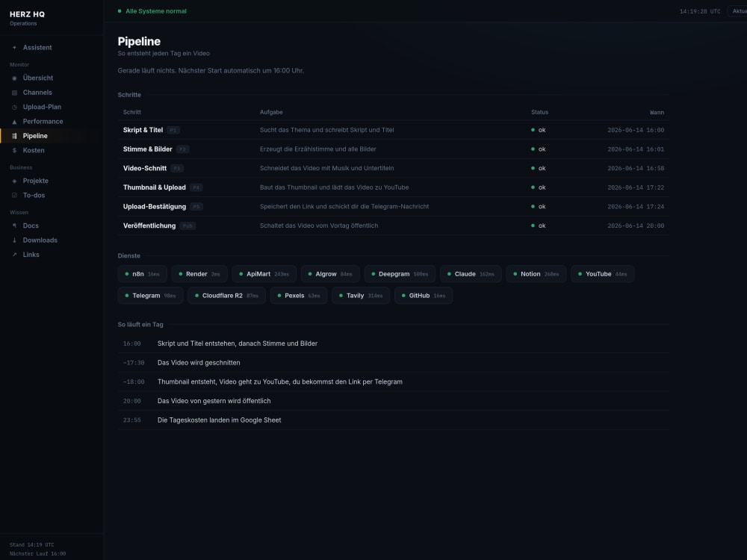Open Docs under Wissen
Viewport: 747px width, 560px height.
point(52,225)
